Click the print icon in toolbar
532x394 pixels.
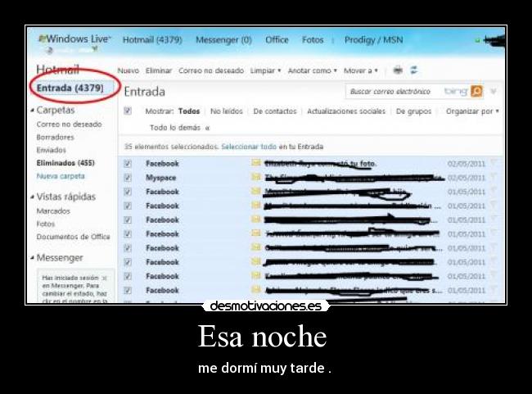pyautogui.click(x=398, y=70)
